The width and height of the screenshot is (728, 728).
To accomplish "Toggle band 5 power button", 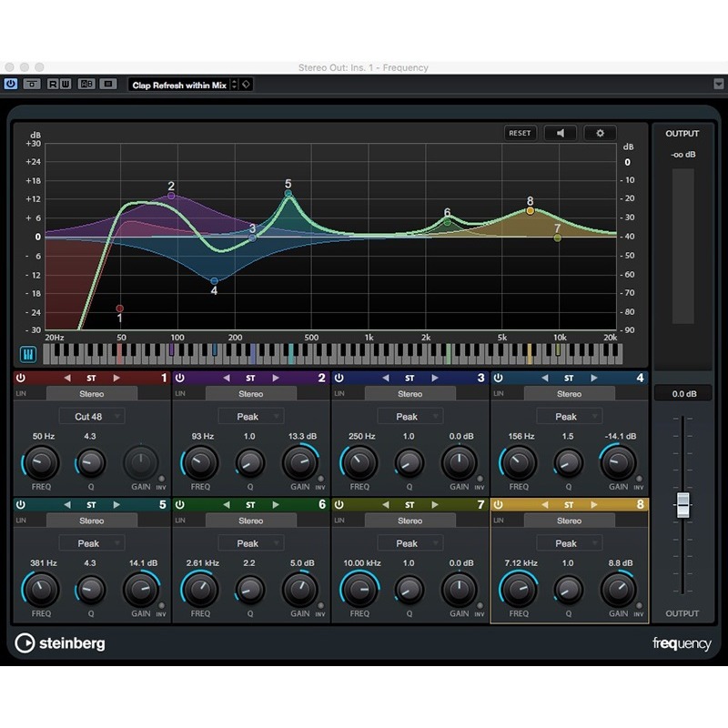I will [x=20, y=505].
